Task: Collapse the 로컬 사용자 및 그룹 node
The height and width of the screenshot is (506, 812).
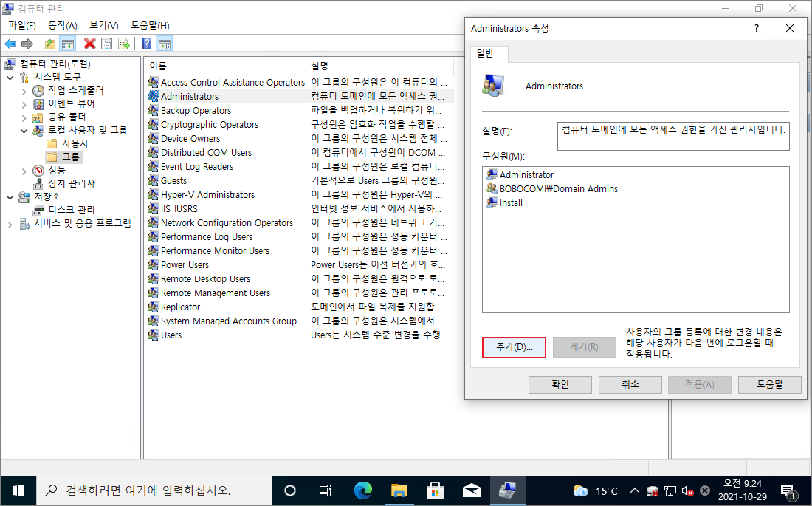Action: pyautogui.click(x=24, y=131)
